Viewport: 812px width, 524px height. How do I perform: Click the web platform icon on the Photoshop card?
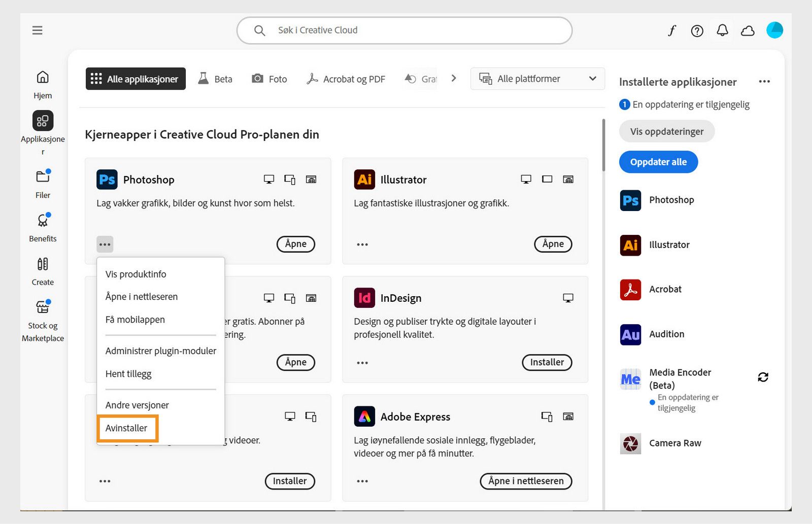(x=312, y=179)
